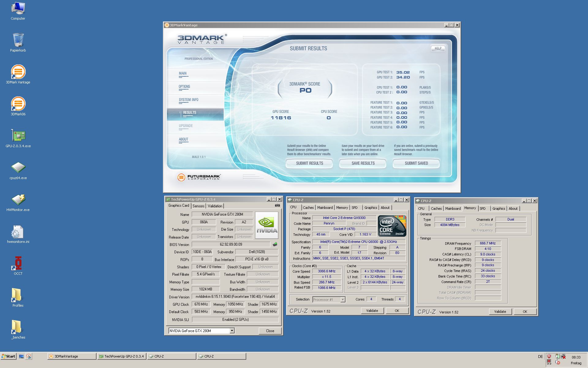
Task: Click Close button in GPU-Z
Action: tap(270, 331)
